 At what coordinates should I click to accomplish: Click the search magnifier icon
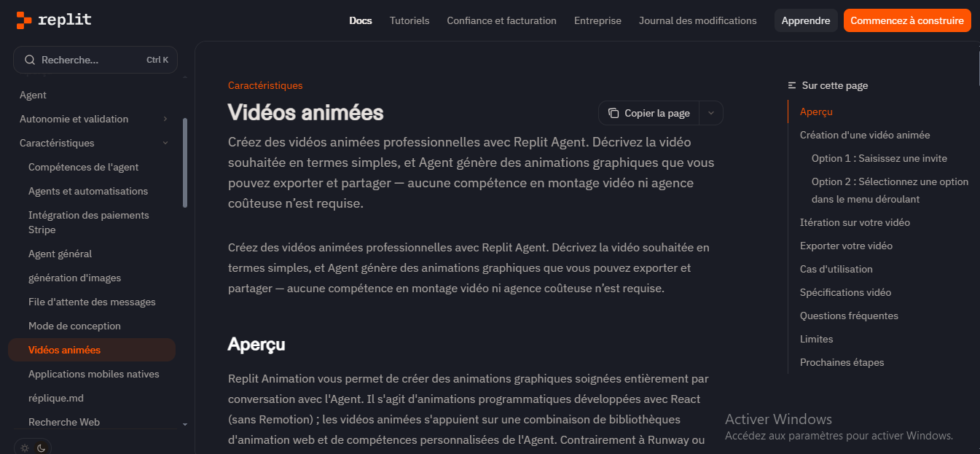click(x=30, y=60)
